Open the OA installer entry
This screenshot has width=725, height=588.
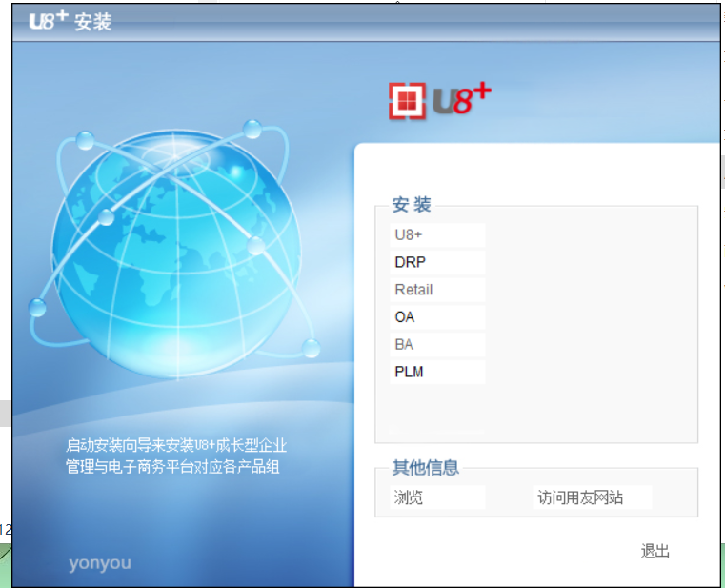437,317
